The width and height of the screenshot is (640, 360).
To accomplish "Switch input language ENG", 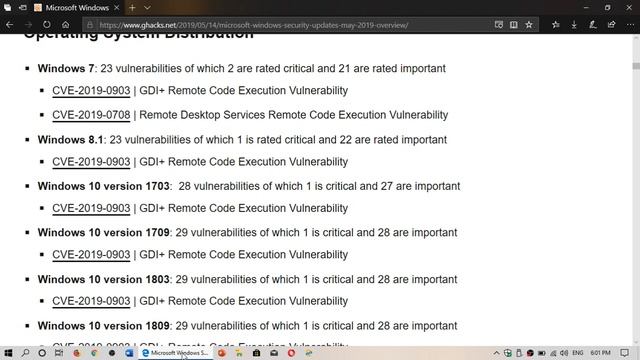I will [578, 353].
